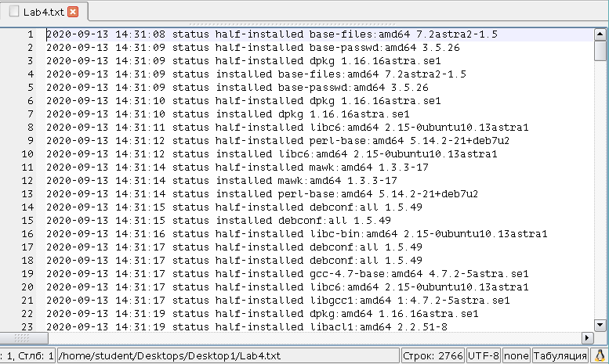Click 'installed base-passwd:amd64' on line 5

[x=300, y=88]
